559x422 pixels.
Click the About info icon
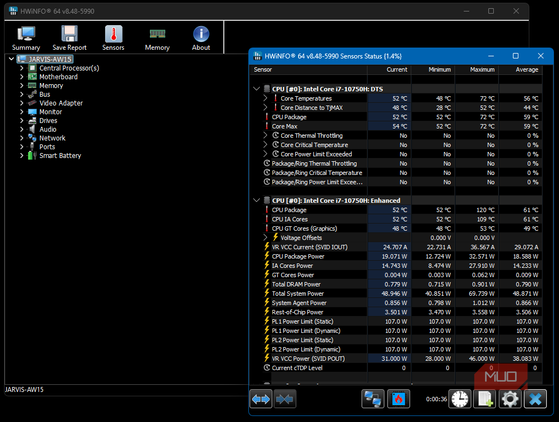pos(201,38)
